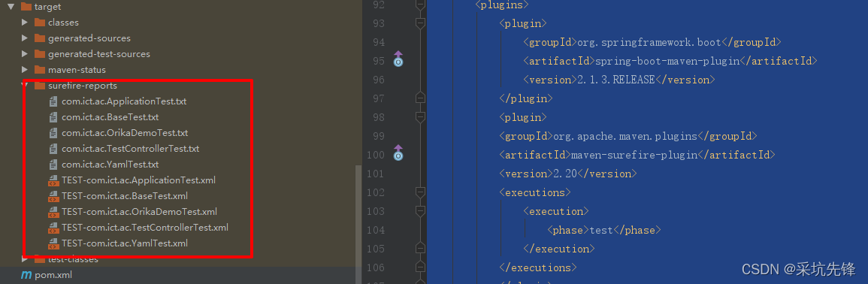Click line number 104 in gutter

pyautogui.click(x=375, y=230)
